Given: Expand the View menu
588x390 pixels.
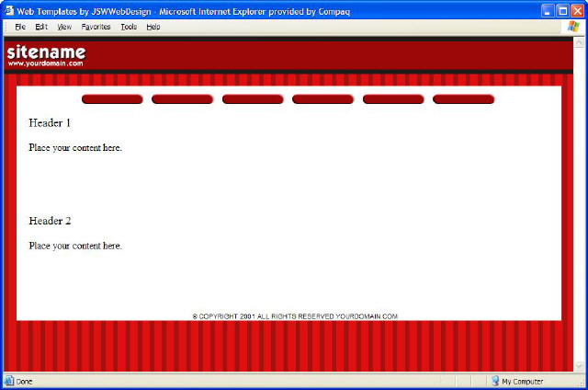Looking at the screenshot, I should (x=64, y=27).
